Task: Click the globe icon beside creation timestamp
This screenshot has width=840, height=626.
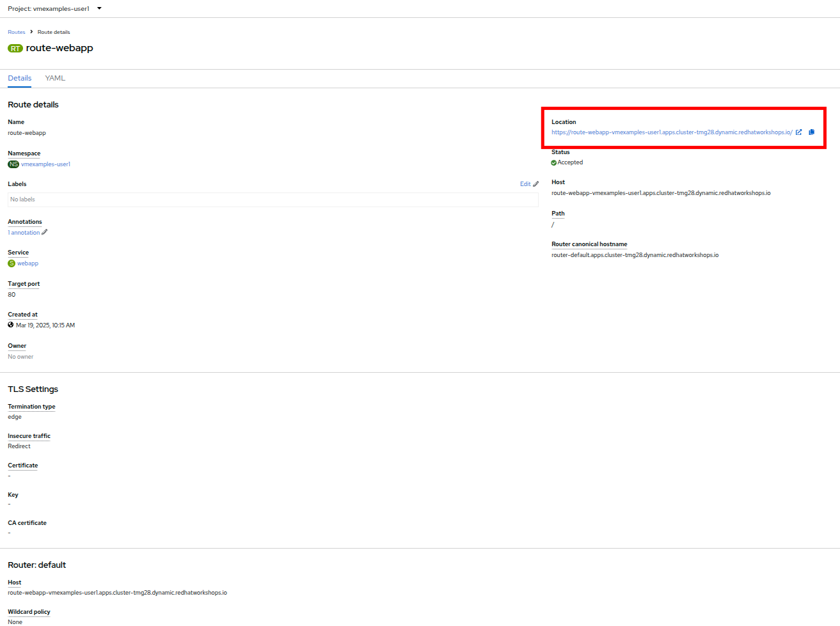Action: 11,325
